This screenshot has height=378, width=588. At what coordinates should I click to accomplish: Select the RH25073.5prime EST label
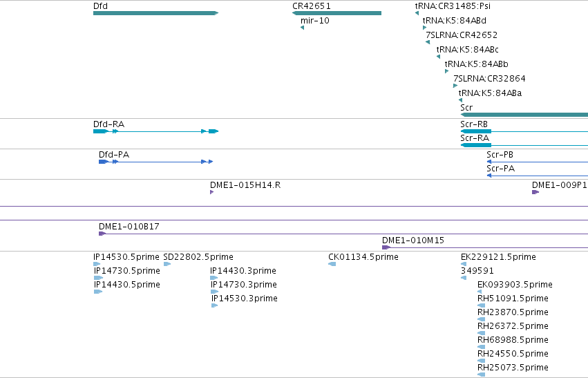click(x=513, y=368)
